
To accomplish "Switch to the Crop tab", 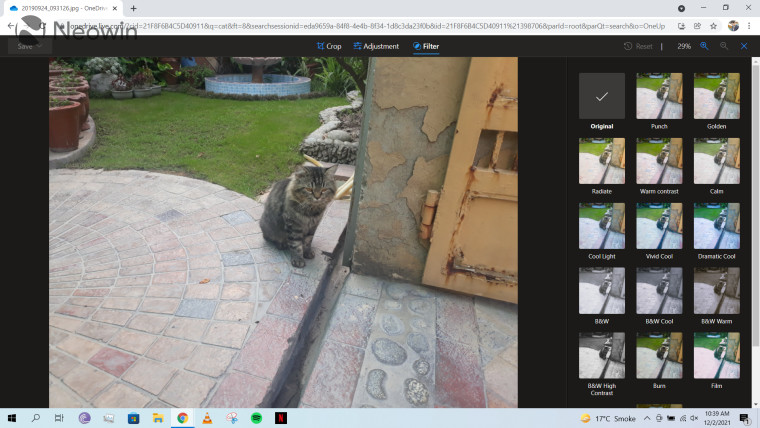I will click(328, 46).
